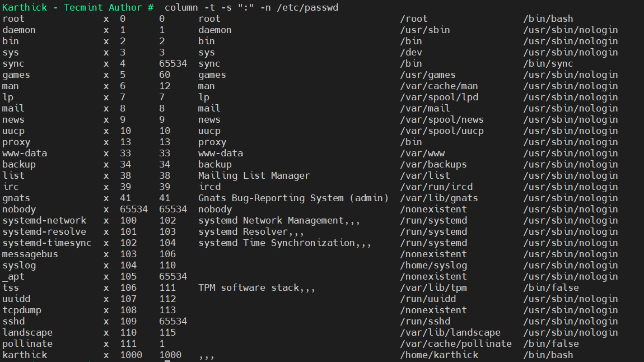
Task: Click the 'systemd Network Management,,,' entry
Action: tap(279, 220)
